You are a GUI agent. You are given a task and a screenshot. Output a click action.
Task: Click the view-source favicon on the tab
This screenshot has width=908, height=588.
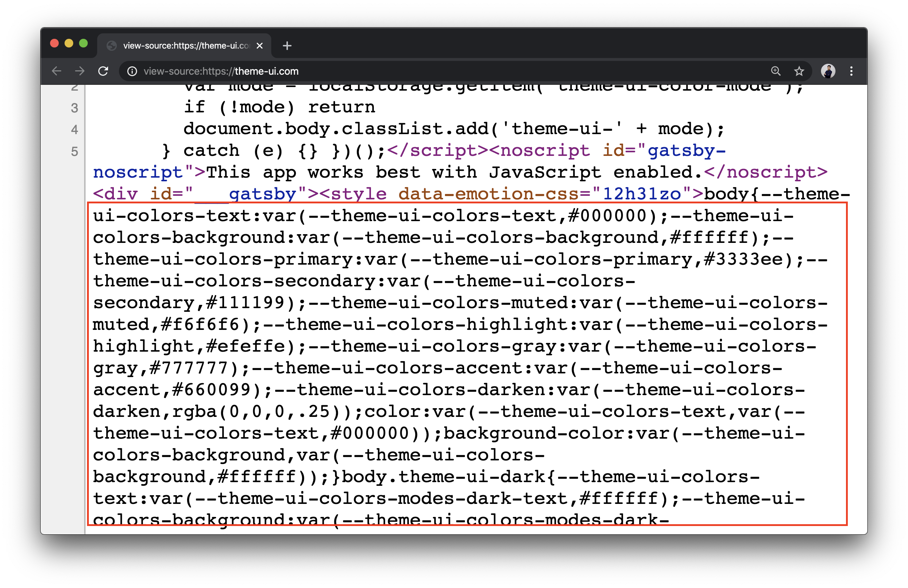pyautogui.click(x=111, y=45)
